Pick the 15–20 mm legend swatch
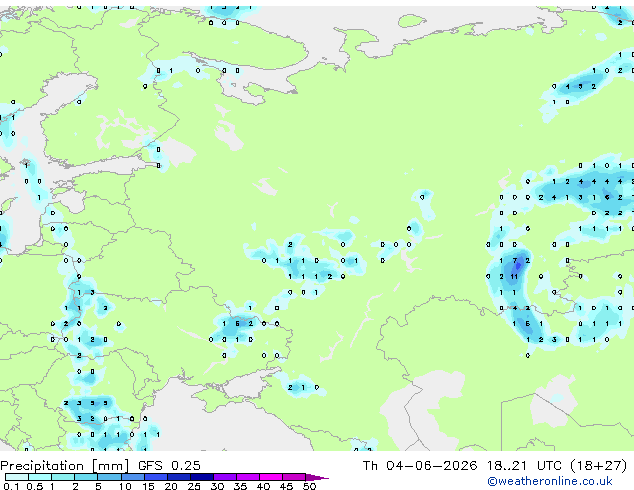Screen dimensions: 634x490 (155, 477)
